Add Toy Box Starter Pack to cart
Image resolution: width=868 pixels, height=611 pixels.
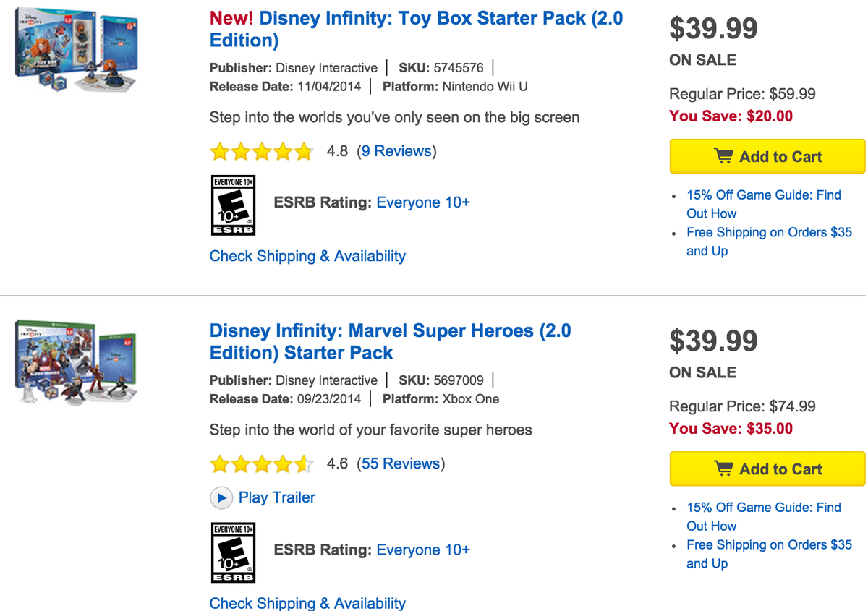tap(767, 156)
